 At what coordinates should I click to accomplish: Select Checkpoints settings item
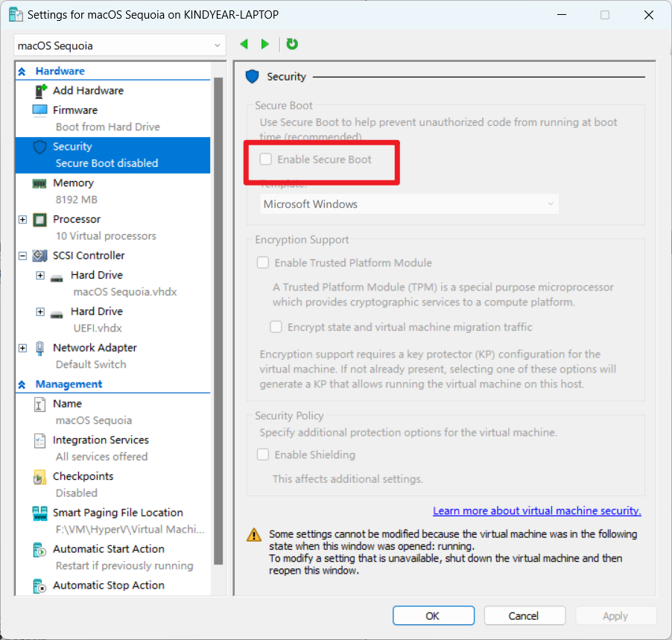coord(83,476)
